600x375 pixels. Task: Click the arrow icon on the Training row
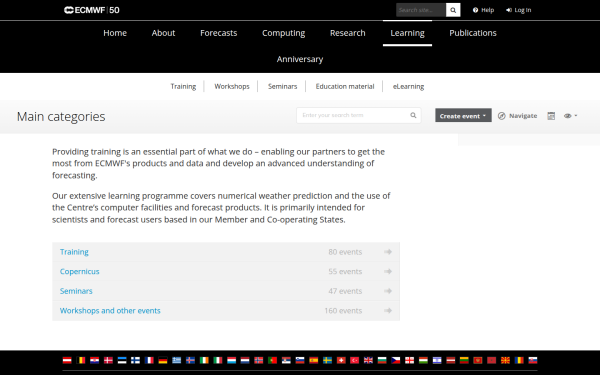point(388,252)
